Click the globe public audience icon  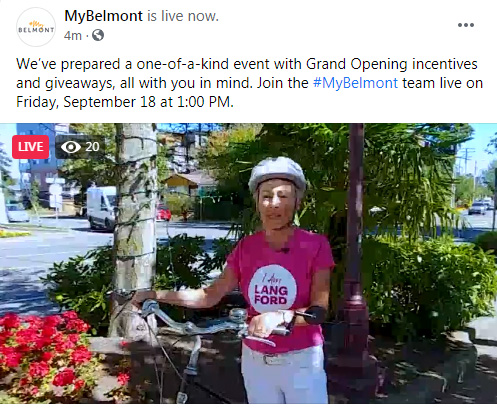98,35
